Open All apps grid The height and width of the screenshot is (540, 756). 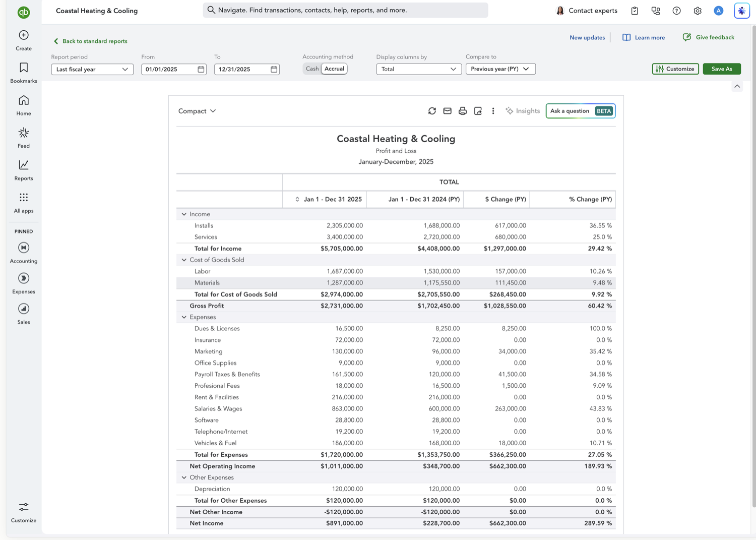tap(24, 203)
